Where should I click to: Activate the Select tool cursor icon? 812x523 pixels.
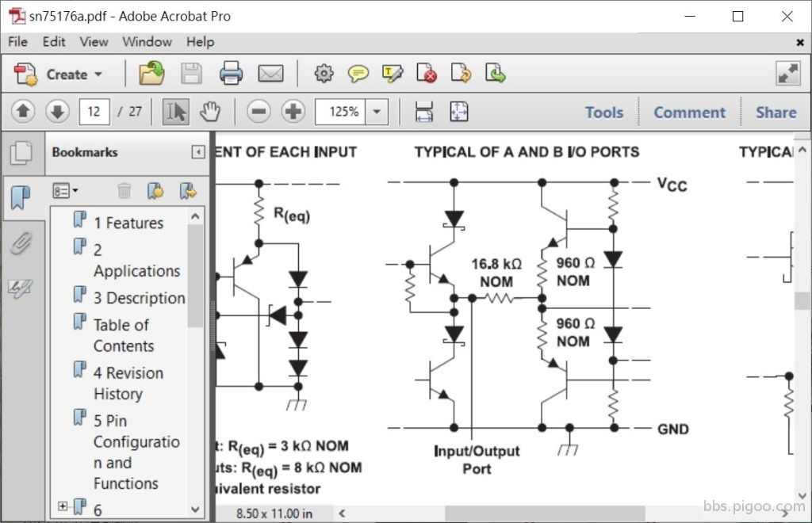(x=176, y=111)
